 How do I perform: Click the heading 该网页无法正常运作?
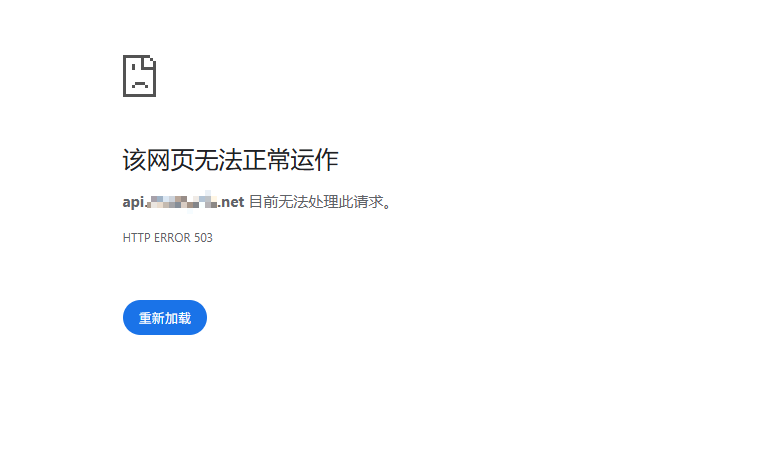[x=230, y=160]
